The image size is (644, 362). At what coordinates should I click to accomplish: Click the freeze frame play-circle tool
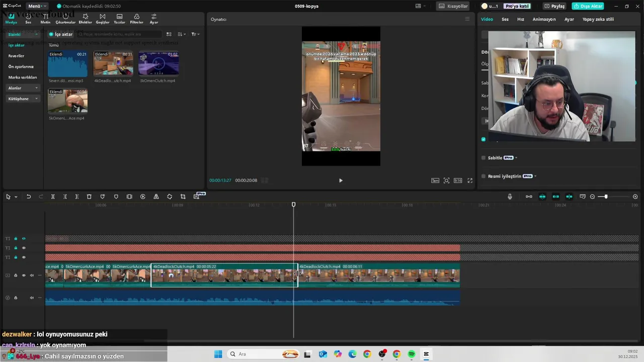click(x=143, y=197)
